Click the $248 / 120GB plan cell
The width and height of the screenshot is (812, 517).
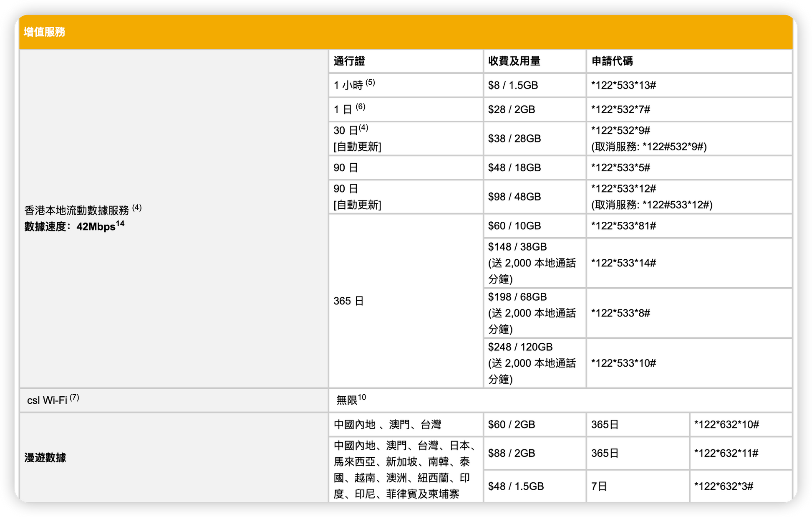click(x=520, y=347)
